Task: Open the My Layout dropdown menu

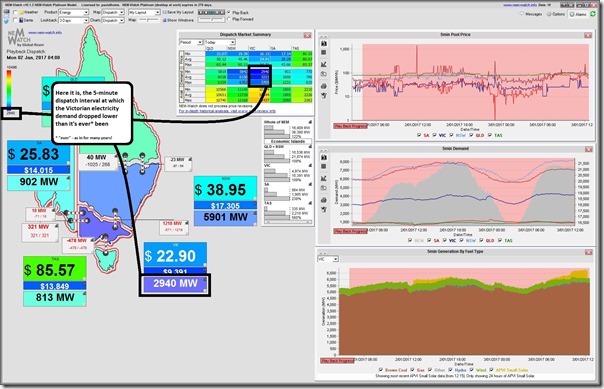Action: (x=144, y=12)
